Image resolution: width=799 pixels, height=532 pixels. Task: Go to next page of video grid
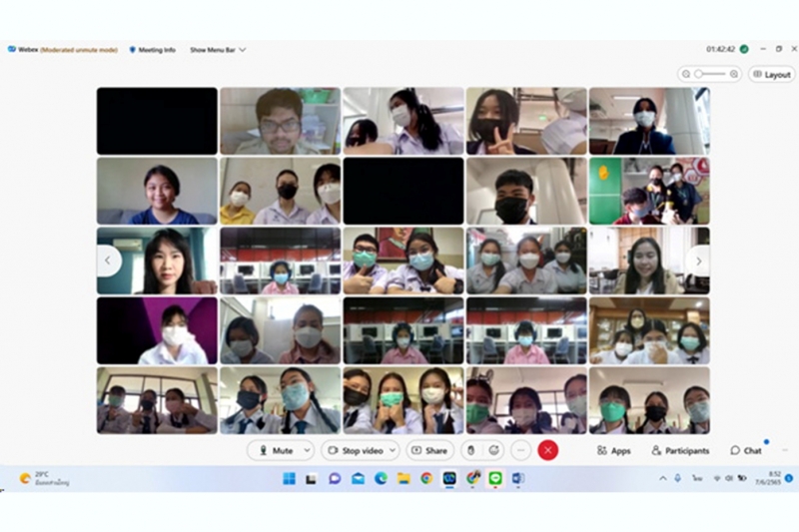[x=698, y=261]
